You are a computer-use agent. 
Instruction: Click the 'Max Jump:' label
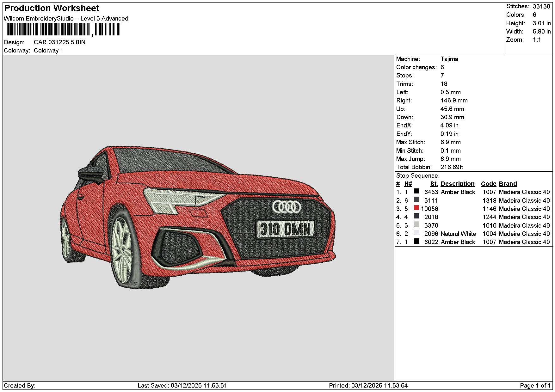coord(410,159)
